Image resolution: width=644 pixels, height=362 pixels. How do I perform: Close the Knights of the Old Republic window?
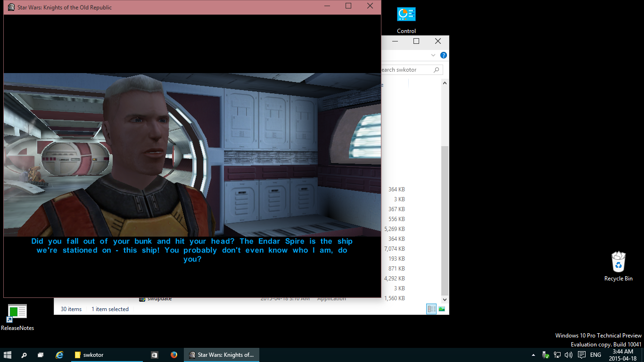click(370, 6)
